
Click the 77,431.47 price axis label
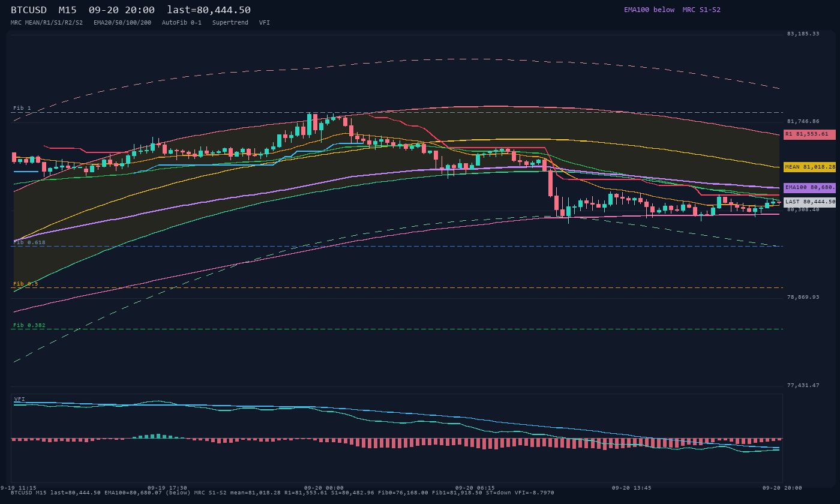coord(803,385)
